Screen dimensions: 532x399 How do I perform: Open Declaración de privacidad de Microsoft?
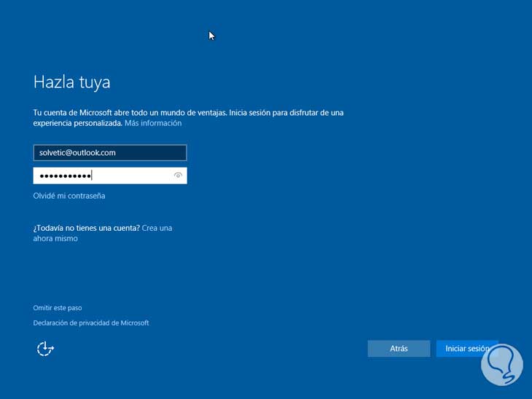point(91,323)
